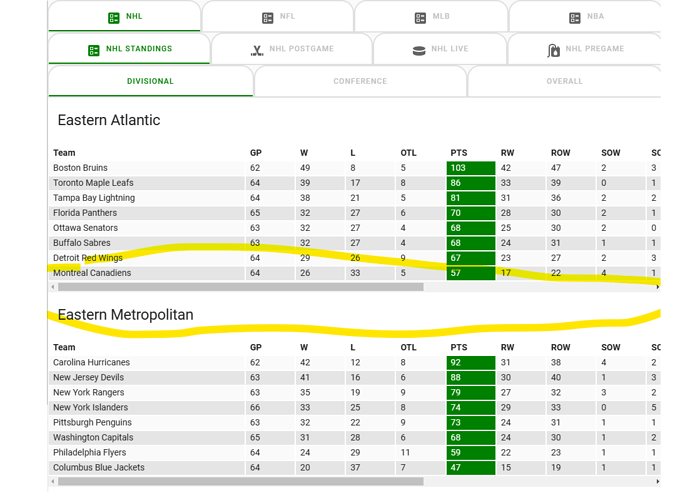Click the Eastern Atlantic horizontal scrollbar
This screenshot has width=690, height=492.
click(x=240, y=287)
